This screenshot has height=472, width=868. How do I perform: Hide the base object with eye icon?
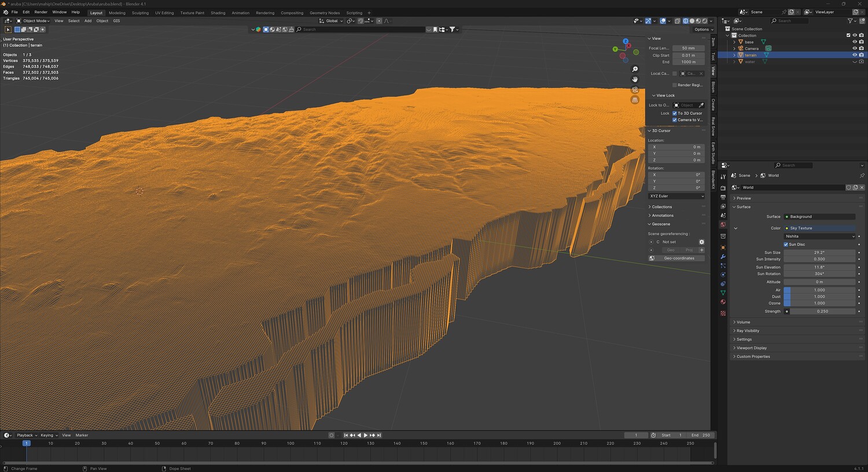pos(854,42)
